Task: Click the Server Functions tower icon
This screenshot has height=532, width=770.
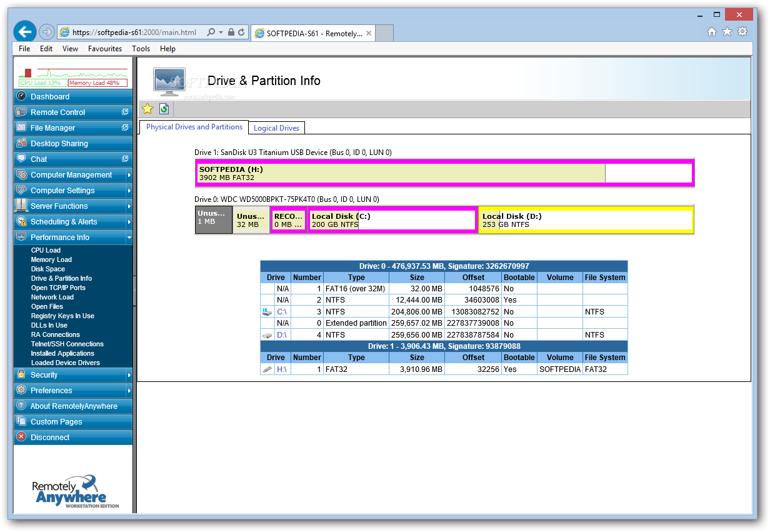Action: click(21, 206)
